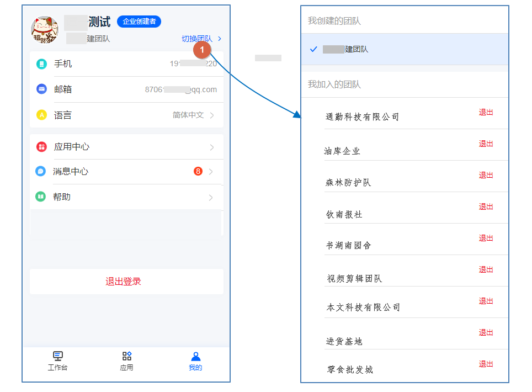Switch to the 应用 bottom tab
The height and width of the screenshot is (392, 532).
pos(126,361)
